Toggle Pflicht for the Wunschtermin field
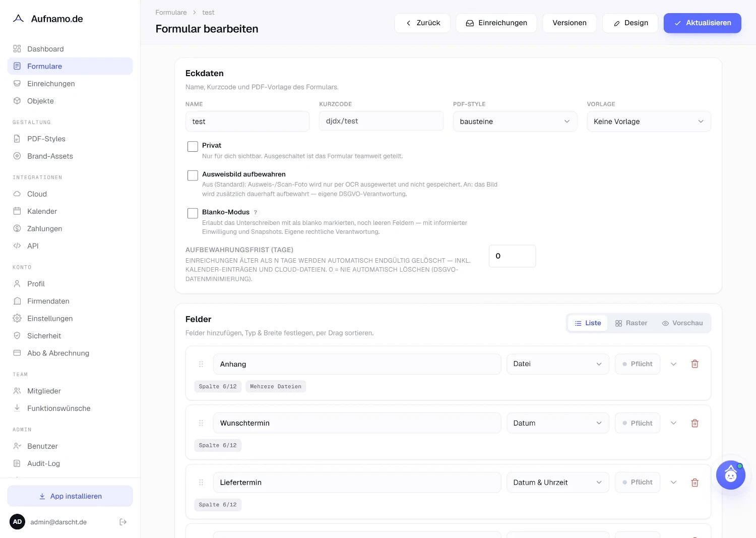 coord(638,423)
